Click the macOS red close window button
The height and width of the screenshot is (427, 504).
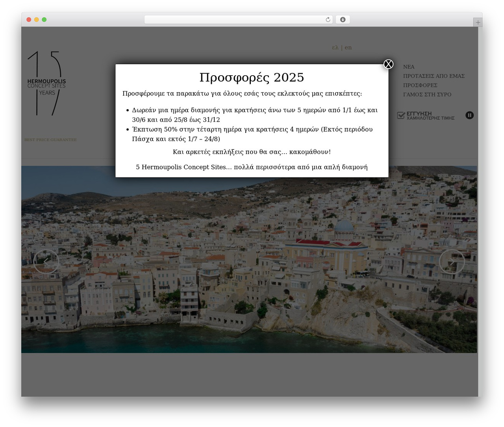pos(29,20)
